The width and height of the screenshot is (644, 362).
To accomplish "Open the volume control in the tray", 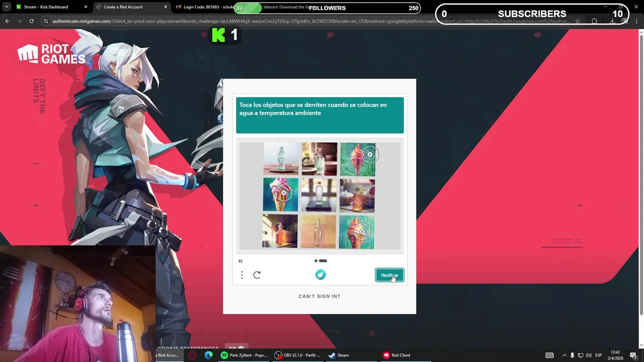I will pos(588,355).
